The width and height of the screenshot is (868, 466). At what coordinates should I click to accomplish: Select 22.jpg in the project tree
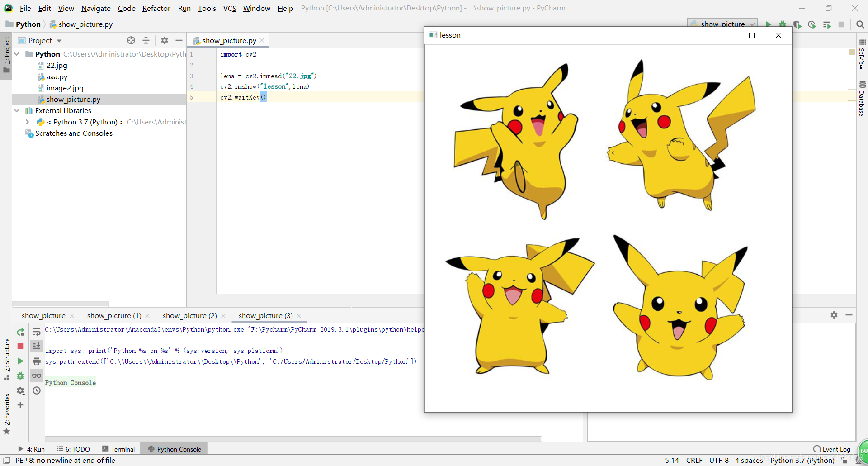click(x=57, y=65)
